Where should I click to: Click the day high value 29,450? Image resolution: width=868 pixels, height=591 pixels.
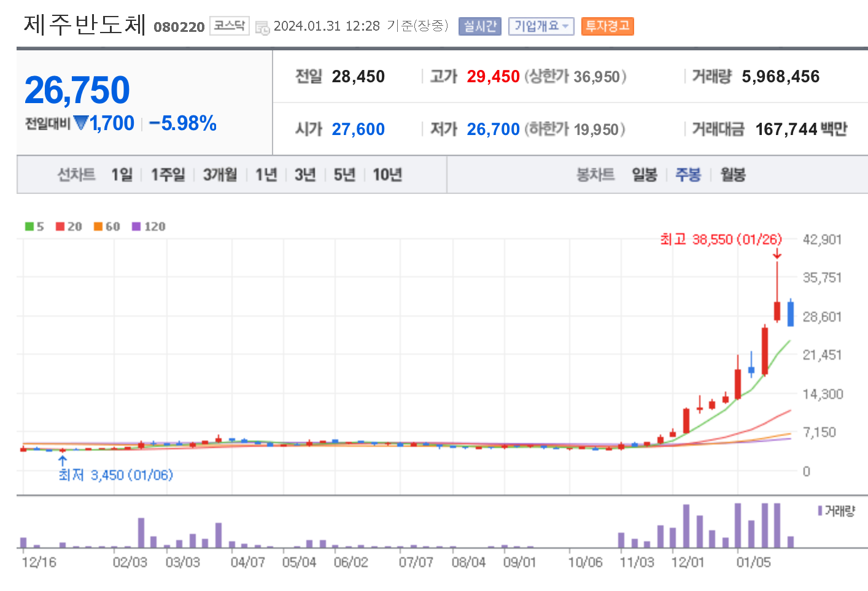click(x=493, y=77)
